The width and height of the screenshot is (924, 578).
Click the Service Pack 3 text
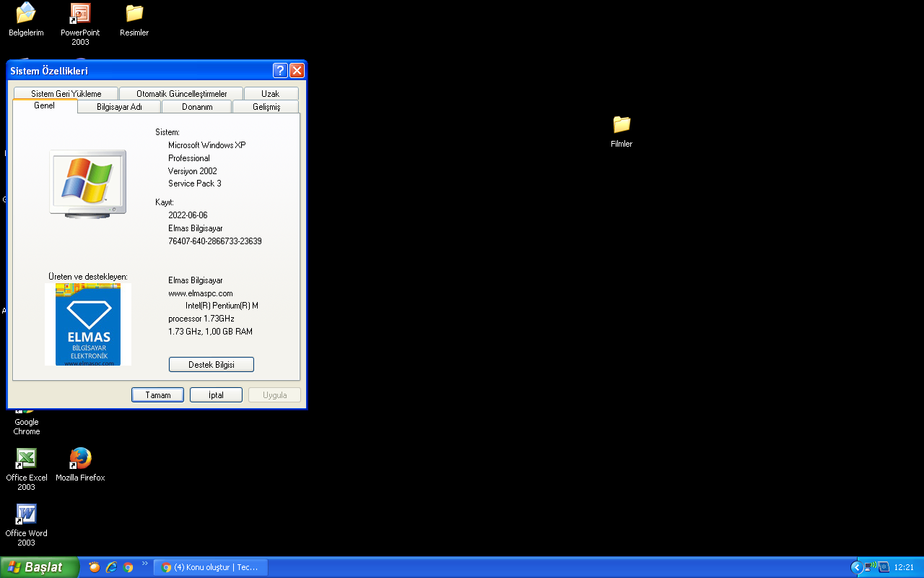[195, 184]
